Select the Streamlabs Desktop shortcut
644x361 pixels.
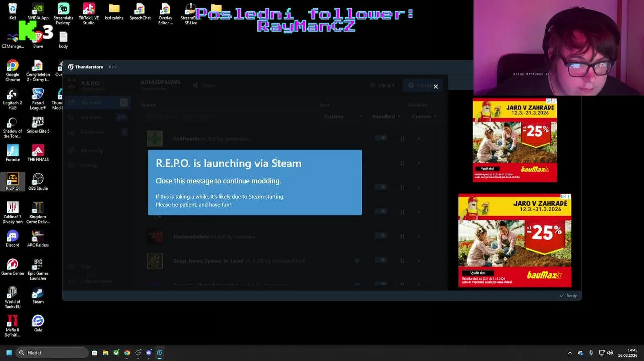[63, 14]
